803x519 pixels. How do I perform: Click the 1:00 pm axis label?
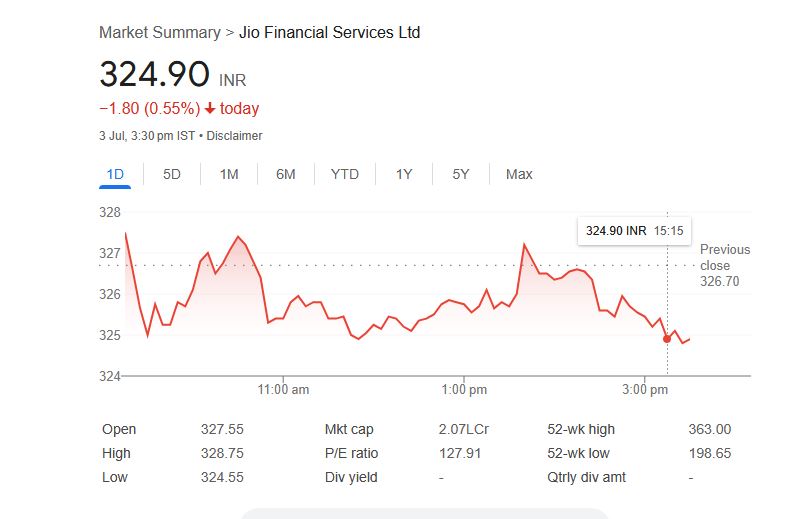pyautogui.click(x=464, y=389)
